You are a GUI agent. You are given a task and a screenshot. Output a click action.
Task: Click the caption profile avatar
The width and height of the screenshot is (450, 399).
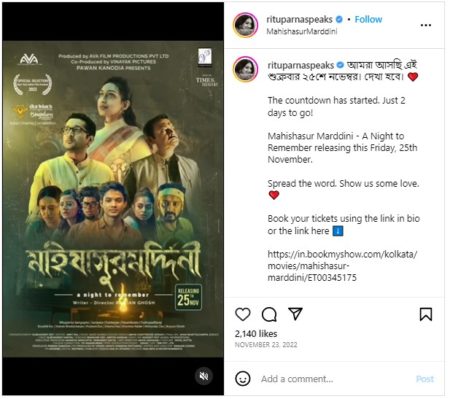pos(246,69)
